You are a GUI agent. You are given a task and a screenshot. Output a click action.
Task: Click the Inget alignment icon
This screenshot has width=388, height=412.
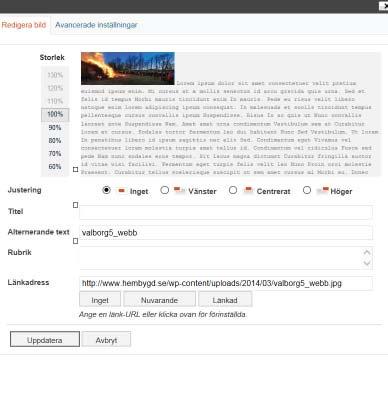click(x=122, y=191)
